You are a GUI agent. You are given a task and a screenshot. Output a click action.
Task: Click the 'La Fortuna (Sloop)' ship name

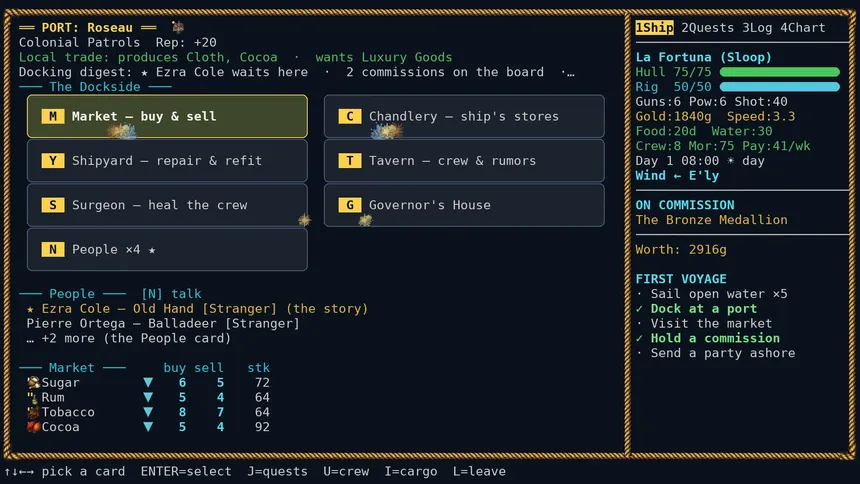click(x=703, y=57)
